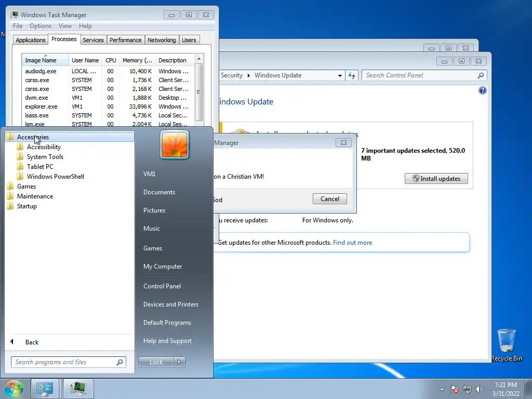
Task: Select dwm.exe process row
Action: (x=108, y=98)
